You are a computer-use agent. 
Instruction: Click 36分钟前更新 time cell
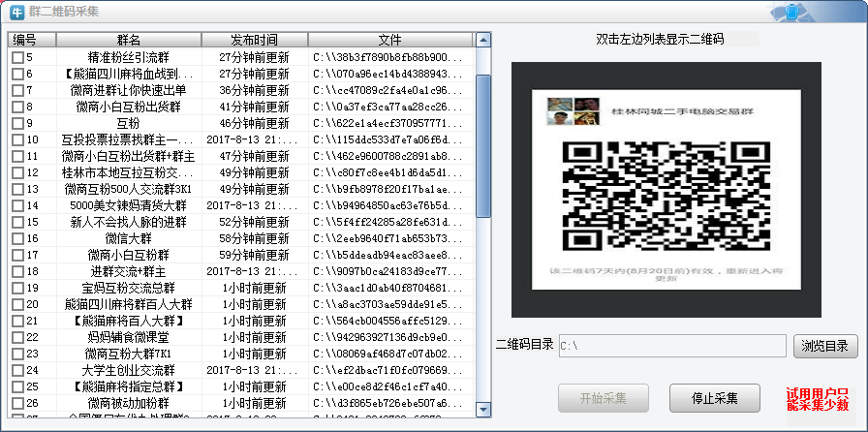coord(254,90)
